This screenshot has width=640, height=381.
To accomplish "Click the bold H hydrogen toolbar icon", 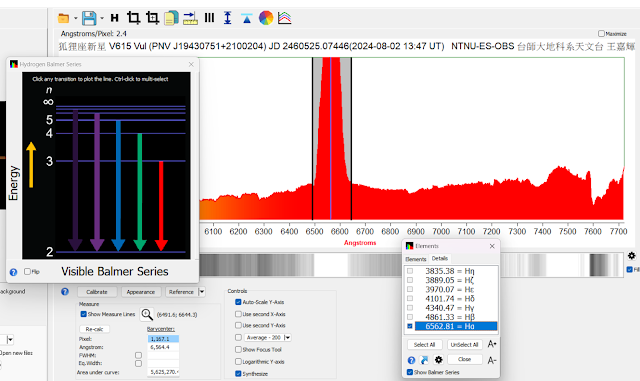I will [115, 18].
